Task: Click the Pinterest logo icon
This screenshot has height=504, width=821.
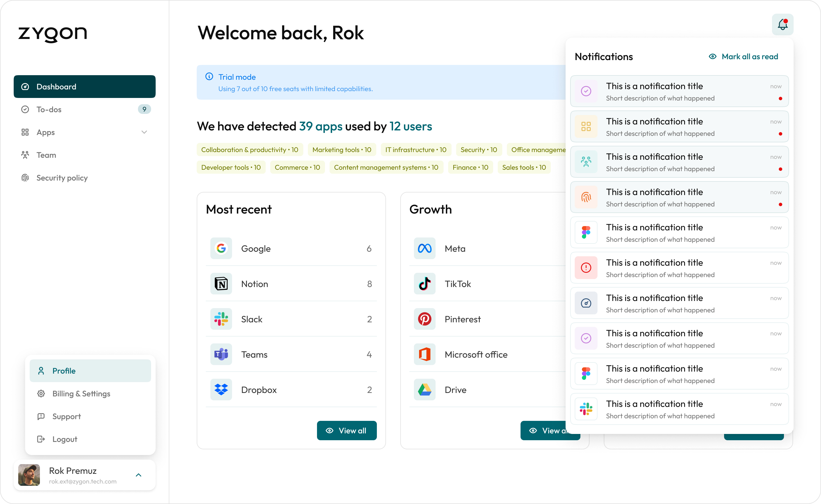Action: pos(424,319)
